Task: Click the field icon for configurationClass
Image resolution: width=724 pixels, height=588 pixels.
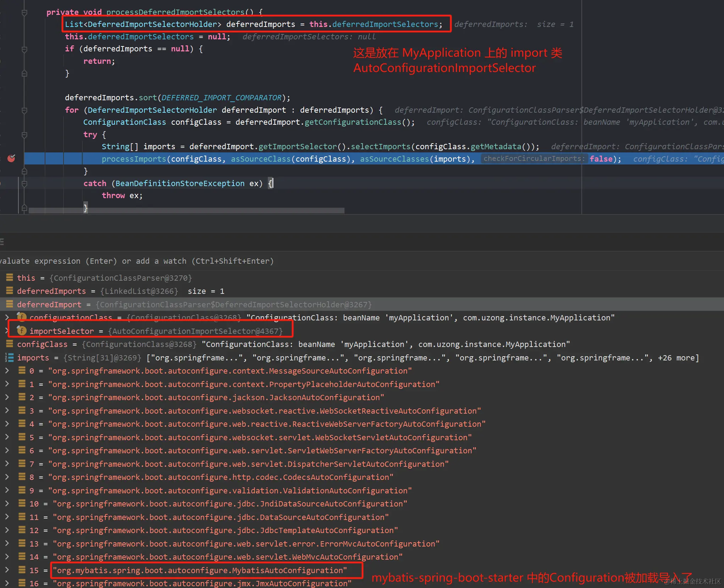Action: [x=22, y=317]
